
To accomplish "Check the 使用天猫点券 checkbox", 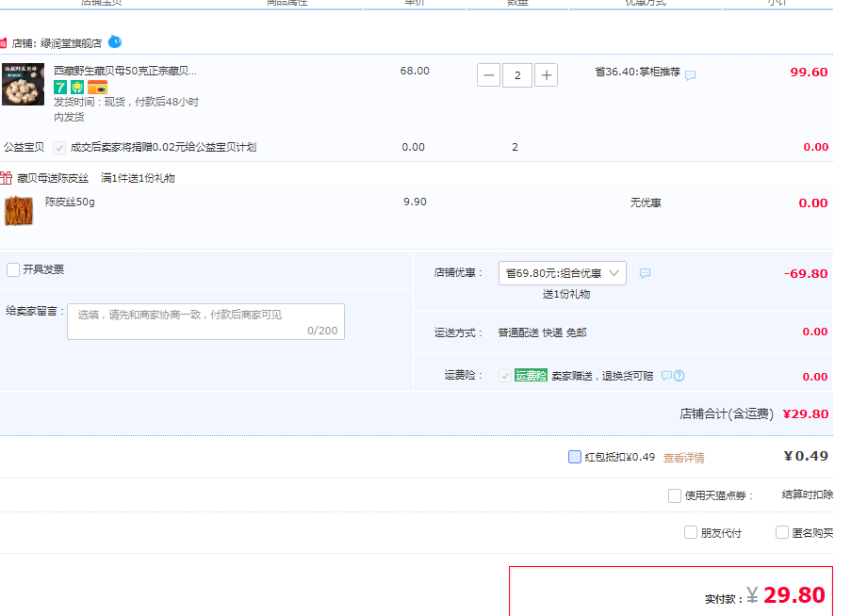I will (x=675, y=495).
